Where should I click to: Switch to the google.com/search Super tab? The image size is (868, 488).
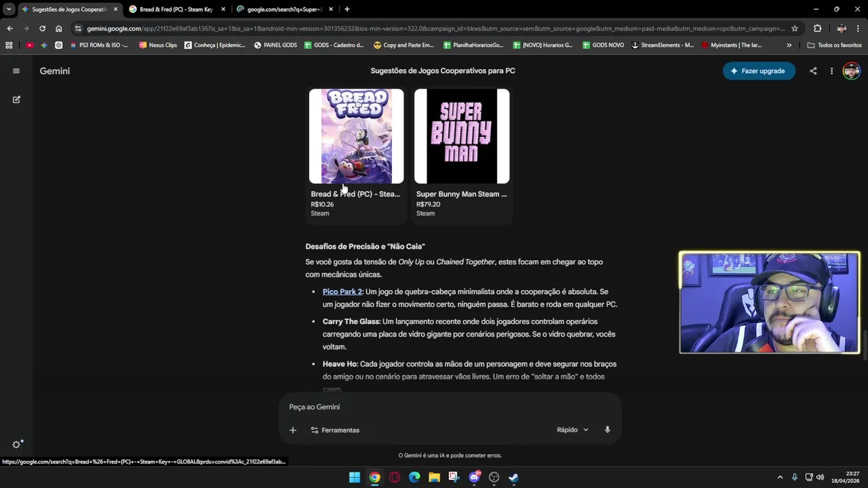284,9
